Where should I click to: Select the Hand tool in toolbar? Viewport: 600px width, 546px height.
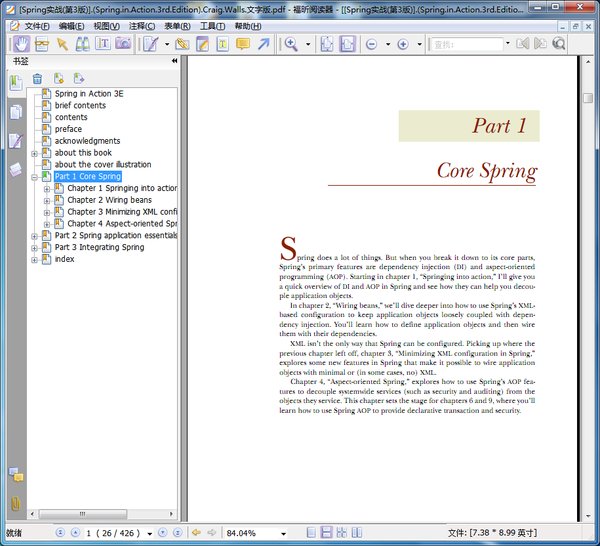(22, 44)
